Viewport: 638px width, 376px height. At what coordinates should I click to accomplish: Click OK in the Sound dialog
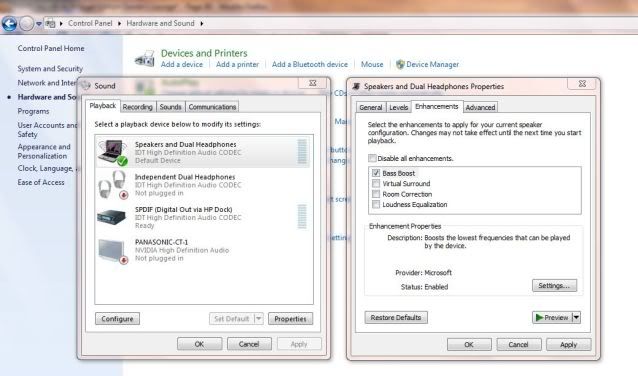(199, 344)
